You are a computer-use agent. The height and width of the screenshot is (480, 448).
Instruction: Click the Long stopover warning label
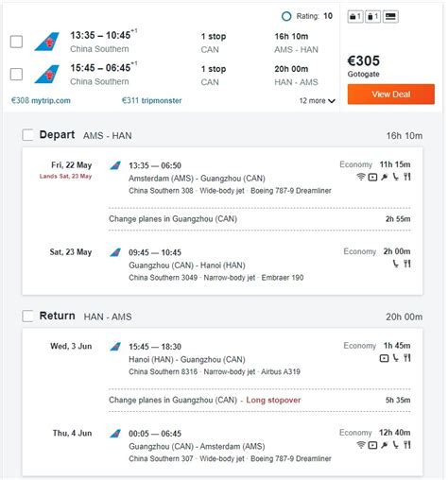coord(273,400)
